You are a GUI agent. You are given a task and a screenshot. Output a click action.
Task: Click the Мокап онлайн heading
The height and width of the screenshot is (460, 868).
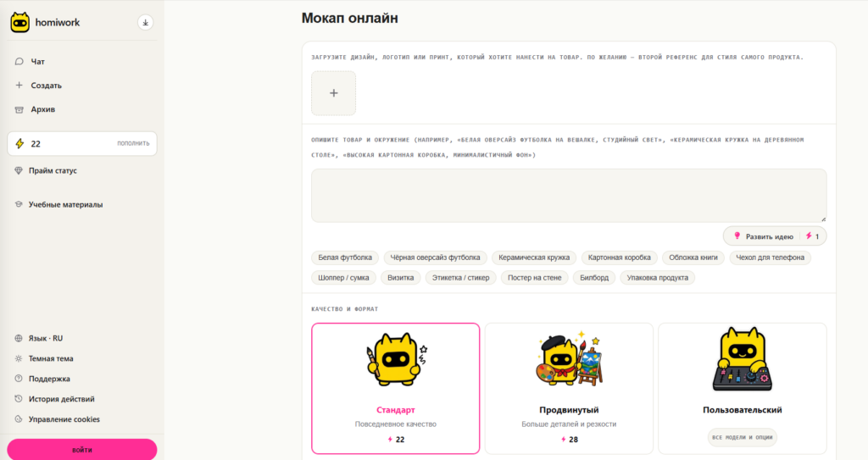click(350, 19)
